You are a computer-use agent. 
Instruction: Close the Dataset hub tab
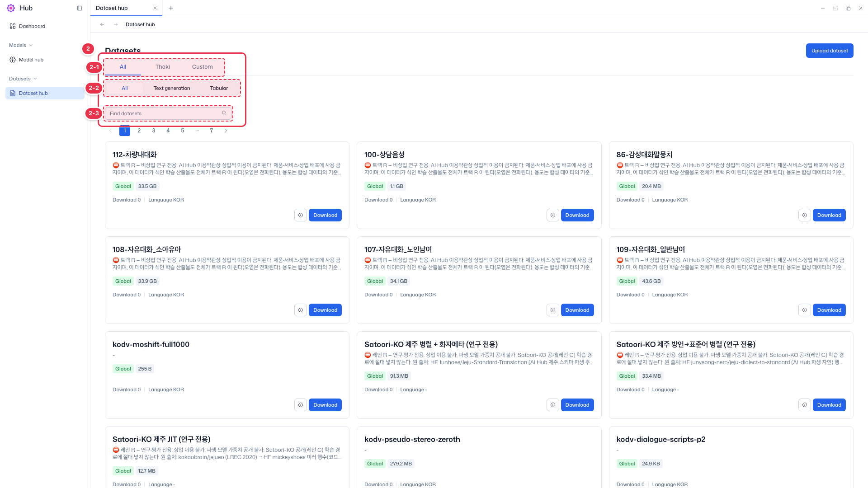pos(155,8)
